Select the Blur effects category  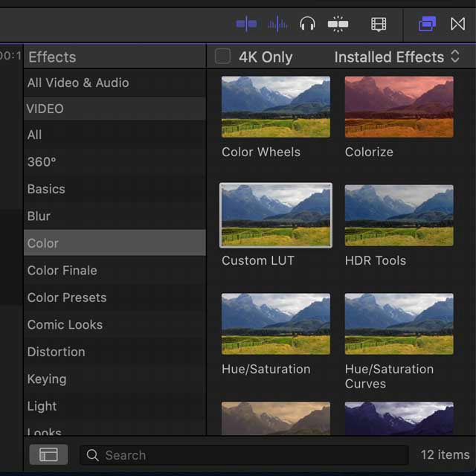39,216
